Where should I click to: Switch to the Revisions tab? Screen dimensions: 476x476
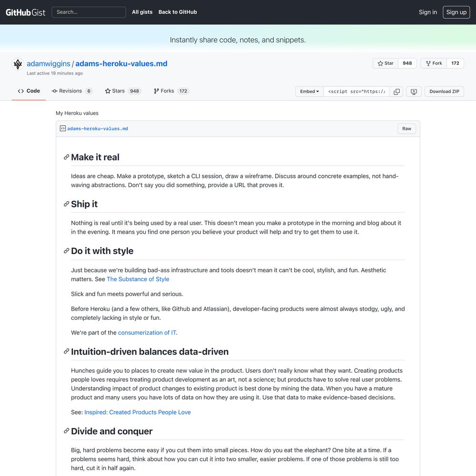(71, 91)
